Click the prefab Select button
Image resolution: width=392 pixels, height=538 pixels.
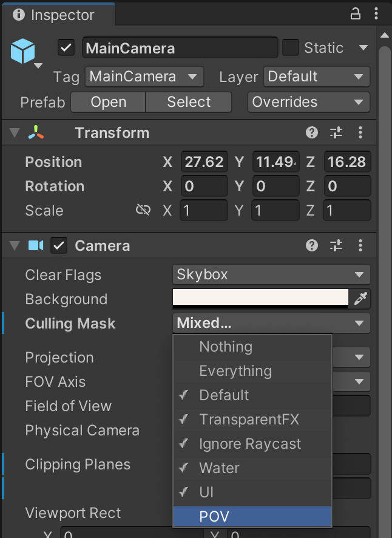click(x=189, y=102)
